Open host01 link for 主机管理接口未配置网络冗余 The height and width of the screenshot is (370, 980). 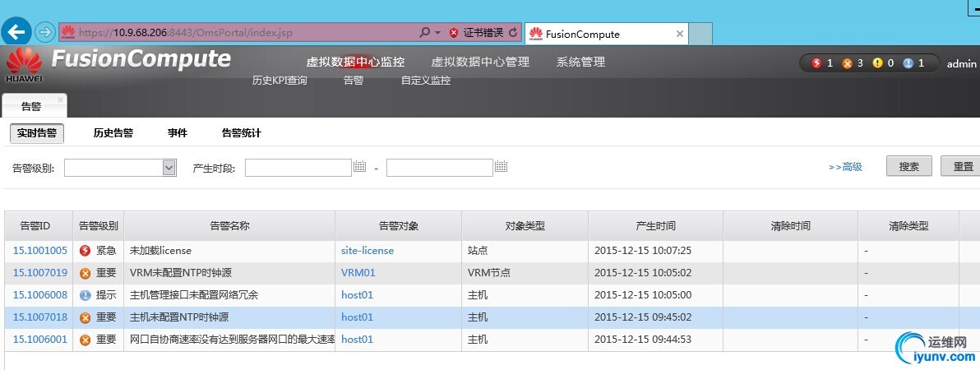tap(357, 295)
